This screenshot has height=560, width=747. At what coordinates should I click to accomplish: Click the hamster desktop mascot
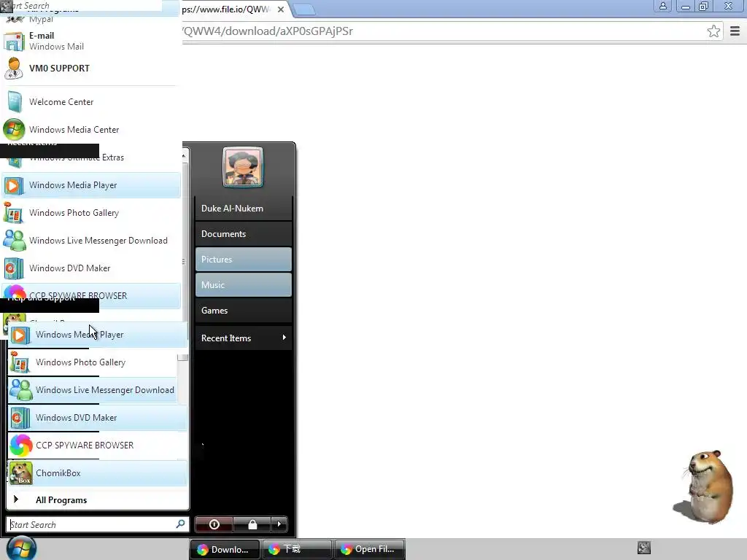coord(705,486)
